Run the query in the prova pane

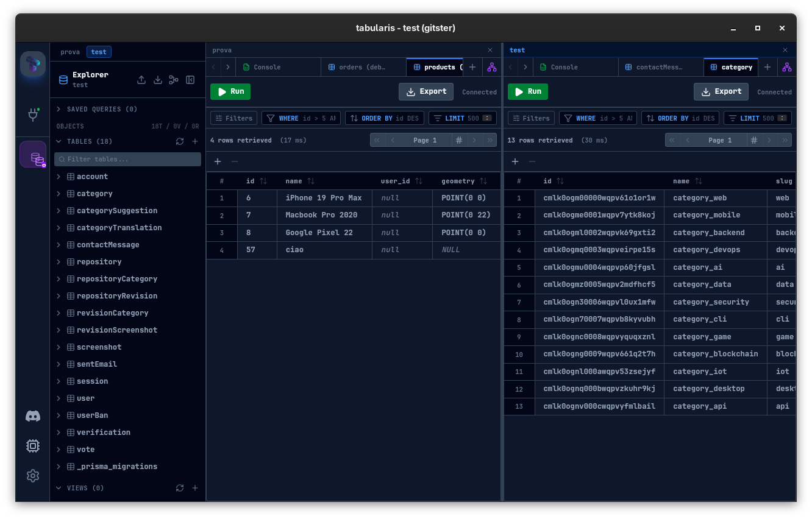230,91
